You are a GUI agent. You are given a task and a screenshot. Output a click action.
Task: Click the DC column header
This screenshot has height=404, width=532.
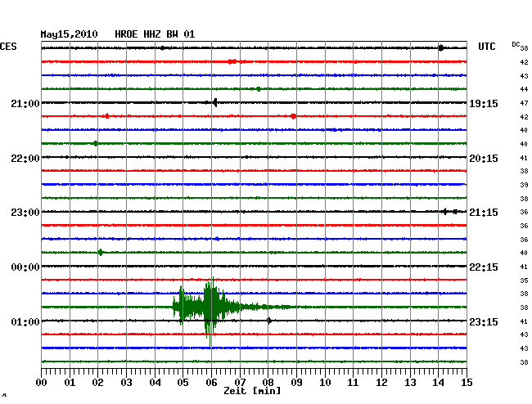click(516, 44)
